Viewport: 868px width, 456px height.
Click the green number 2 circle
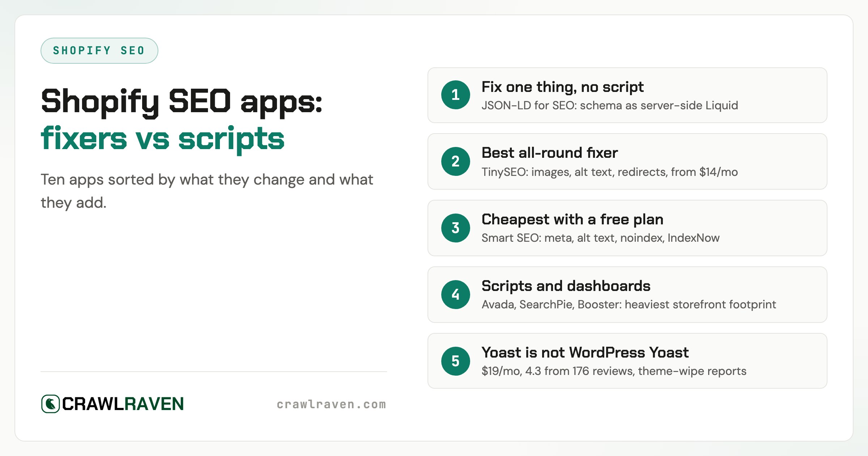[456, 161]
